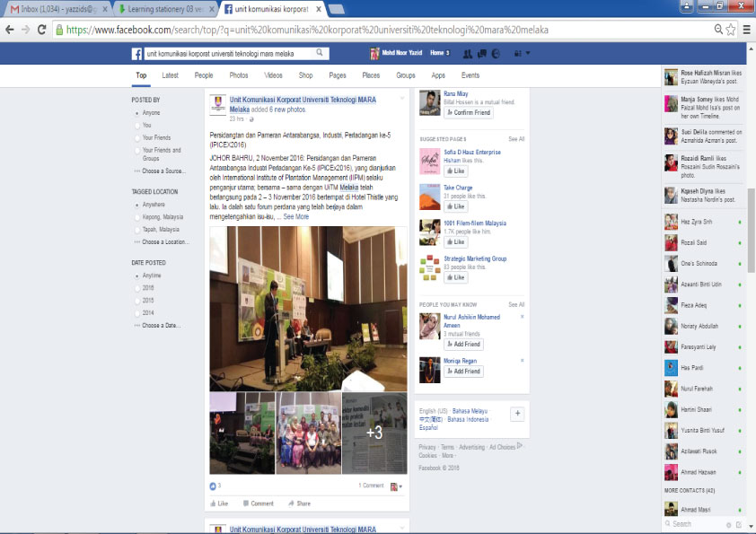This screenshot has width=756, height=534.
Task: Expand 'Choose a Source...' option
Action: click(x=162, y=171)
